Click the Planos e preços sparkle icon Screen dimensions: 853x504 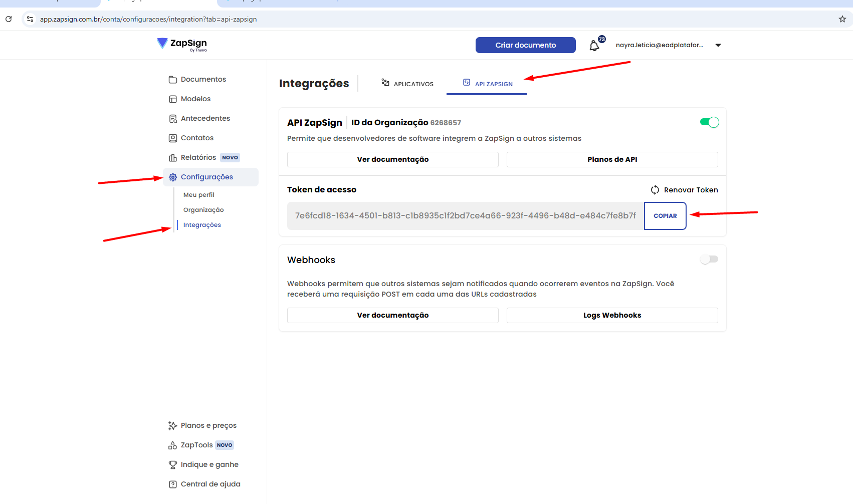pos(173,426)
